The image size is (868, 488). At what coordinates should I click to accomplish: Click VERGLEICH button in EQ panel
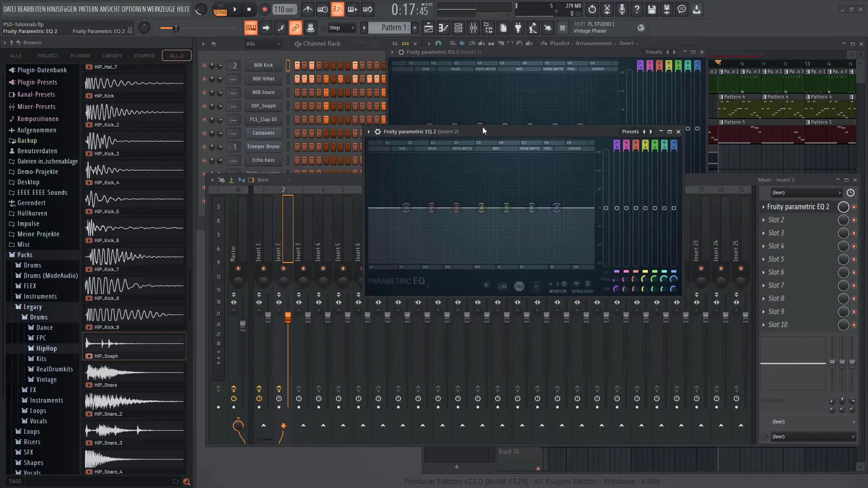click(582, 286)
